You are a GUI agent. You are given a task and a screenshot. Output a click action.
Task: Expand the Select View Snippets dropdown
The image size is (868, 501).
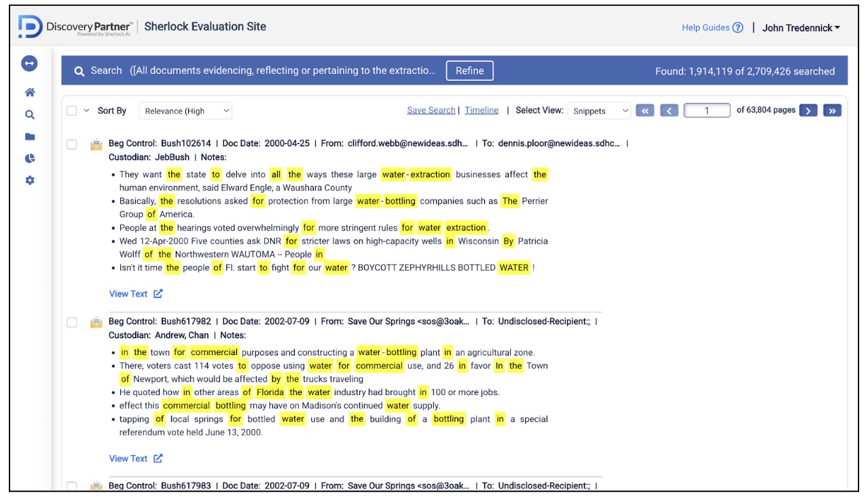point(599,111)
